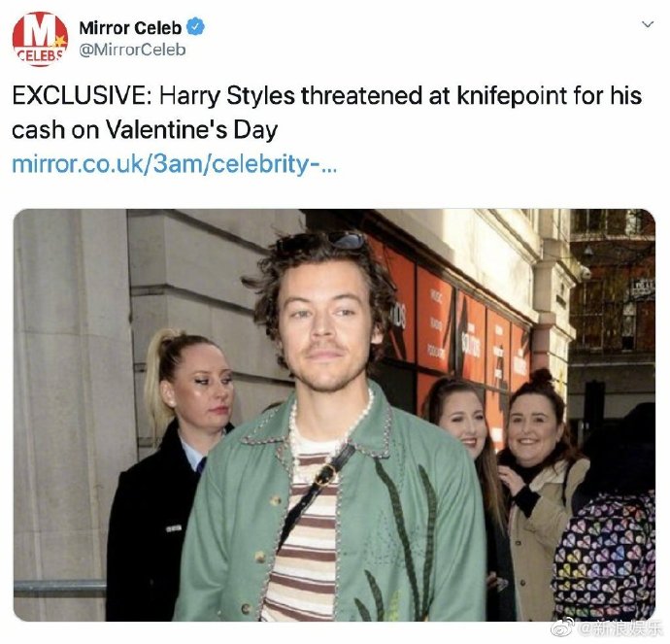Click the @新浪娱乐 watermark text
Screen dimensions: 670x644
point(620,629)
